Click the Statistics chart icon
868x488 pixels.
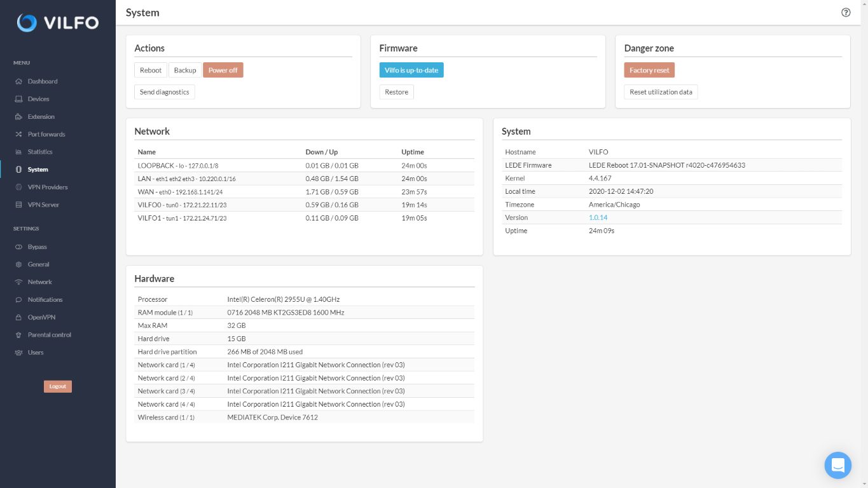19,152
